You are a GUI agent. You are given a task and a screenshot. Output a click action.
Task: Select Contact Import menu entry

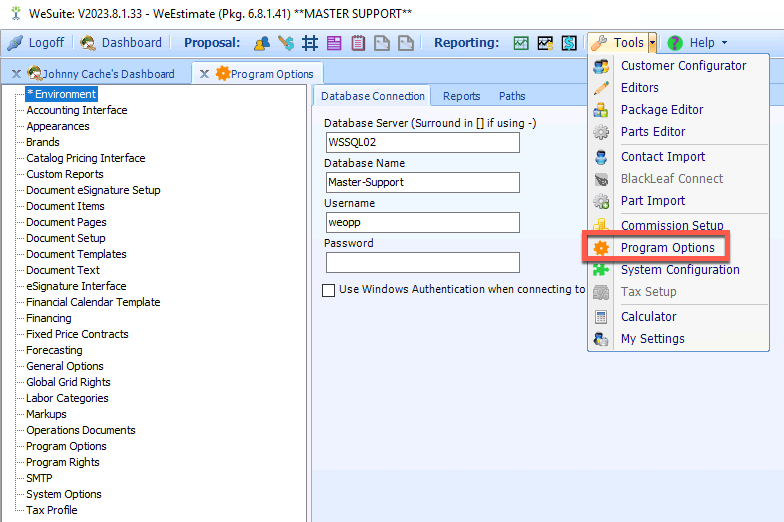pyautogui.click(x=678, y=156)
